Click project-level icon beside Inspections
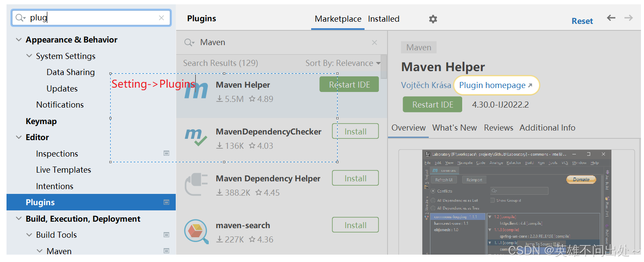The width and height of the screenshot is (644, 262). (166, 154)
